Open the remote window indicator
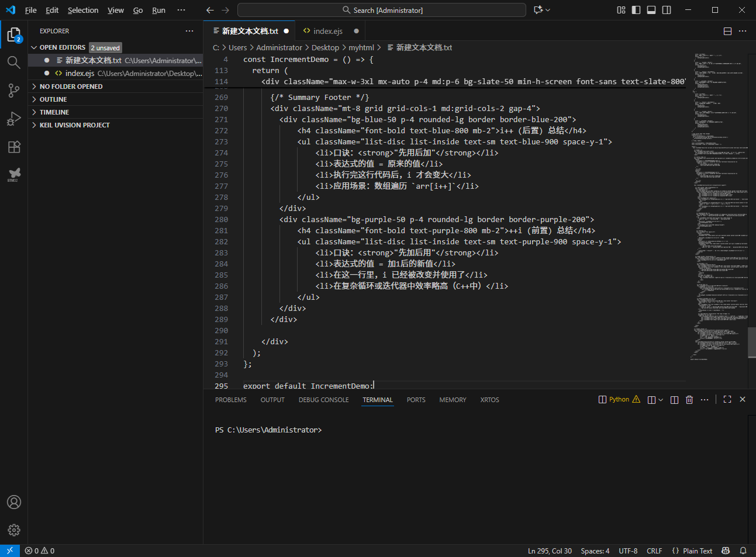 click(x=10, y=551)
